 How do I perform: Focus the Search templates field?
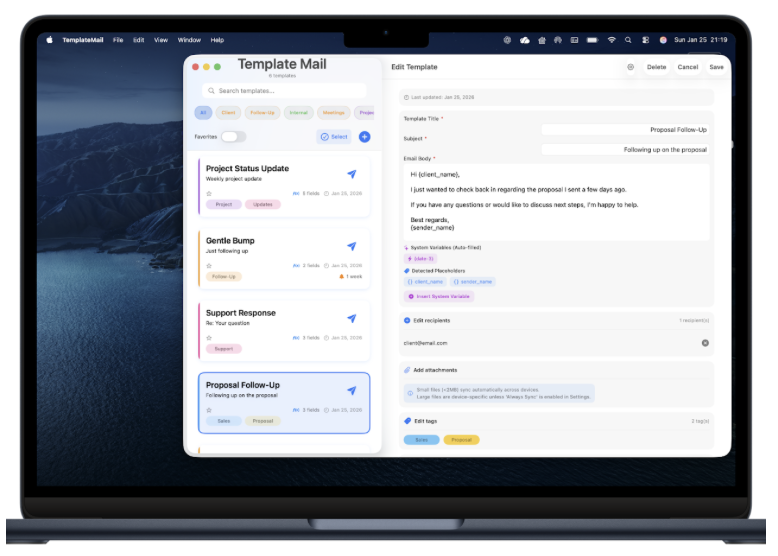coord(284,91)
